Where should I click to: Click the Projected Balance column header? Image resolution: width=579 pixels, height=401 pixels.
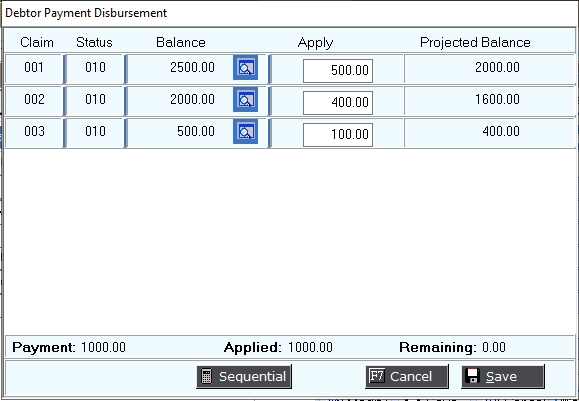[475, 43]
